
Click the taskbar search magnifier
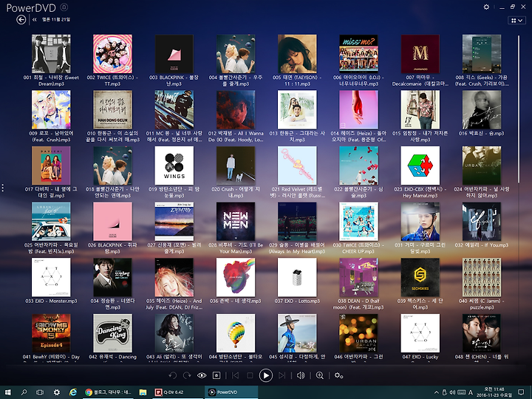coord(24,392)
